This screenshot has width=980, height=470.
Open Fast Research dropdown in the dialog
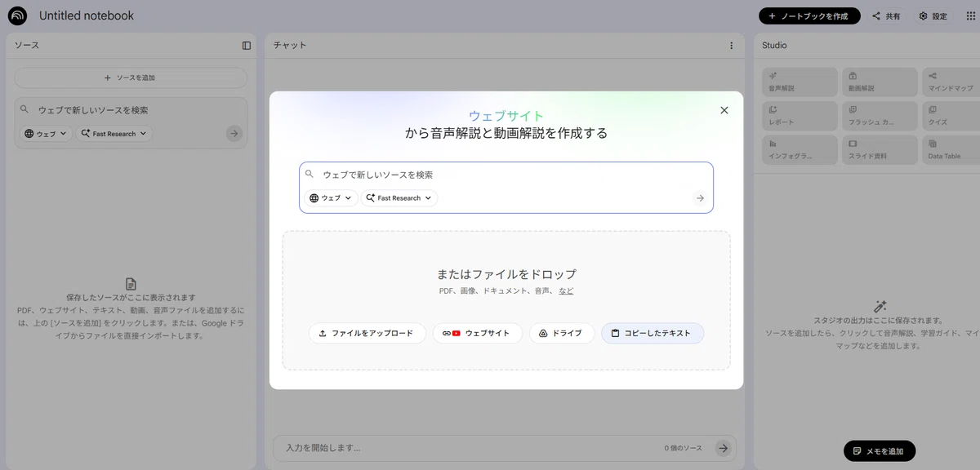(399, 197)
